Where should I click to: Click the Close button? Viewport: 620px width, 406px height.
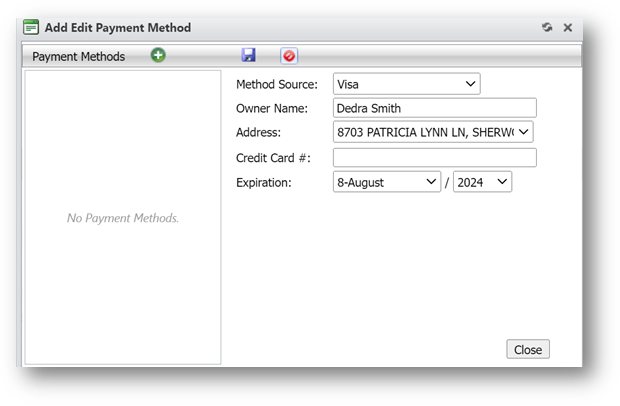pos(528,349)
